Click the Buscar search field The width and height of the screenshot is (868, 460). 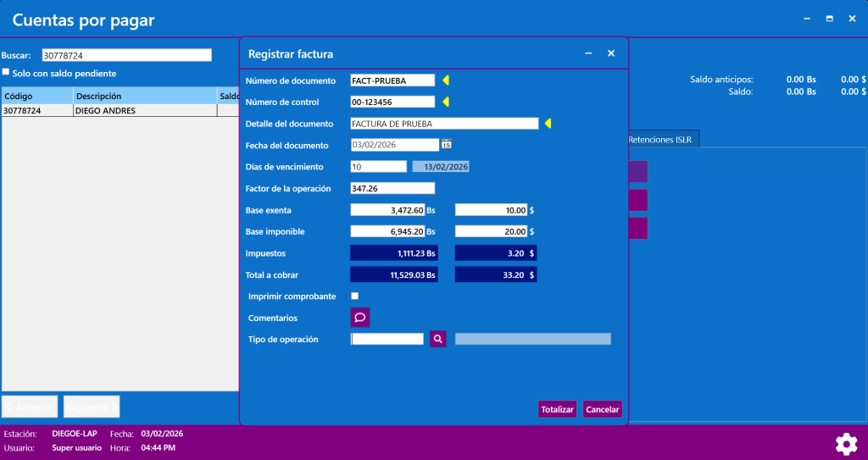point(126,55)
